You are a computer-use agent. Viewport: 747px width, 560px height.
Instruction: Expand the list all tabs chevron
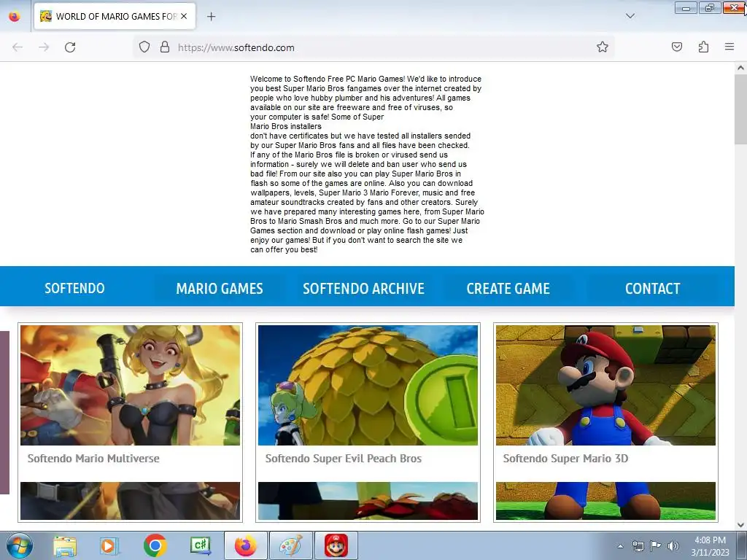(x=630, y=16)
